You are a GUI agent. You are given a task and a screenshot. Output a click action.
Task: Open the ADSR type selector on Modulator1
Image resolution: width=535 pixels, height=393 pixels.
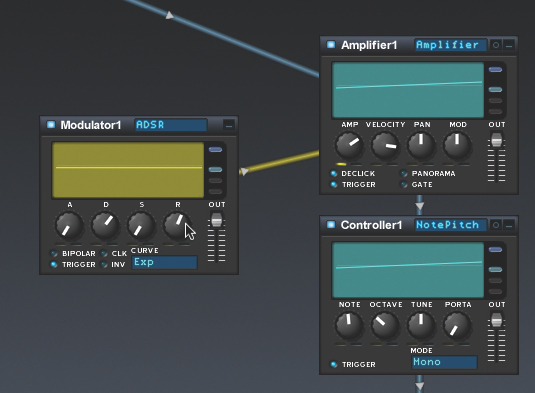pos(171,125)
